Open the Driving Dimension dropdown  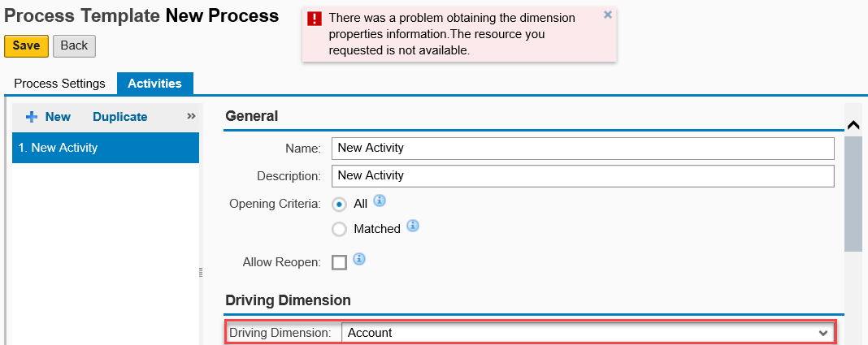pos(588,333)
